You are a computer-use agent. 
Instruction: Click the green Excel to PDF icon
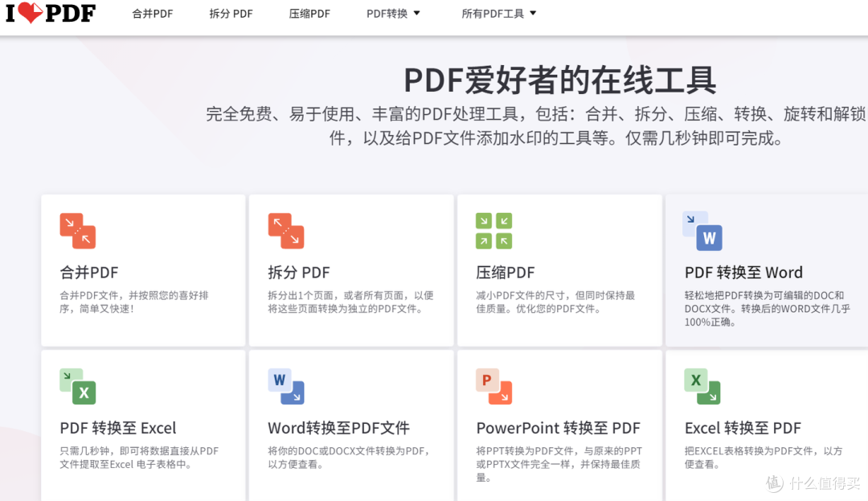pos(702,387)
